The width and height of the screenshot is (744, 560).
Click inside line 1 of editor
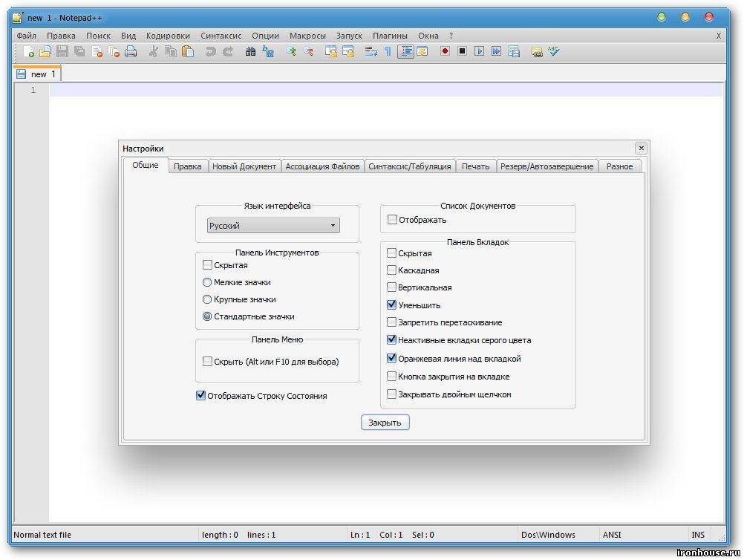[x=371, y=90]
